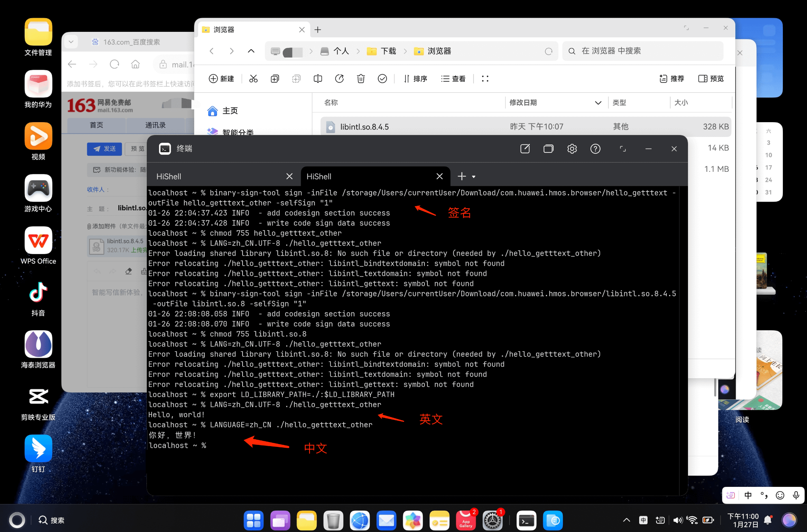
Task: Open new tab dropdown arrow in terminal
Action: pos(474,177)
